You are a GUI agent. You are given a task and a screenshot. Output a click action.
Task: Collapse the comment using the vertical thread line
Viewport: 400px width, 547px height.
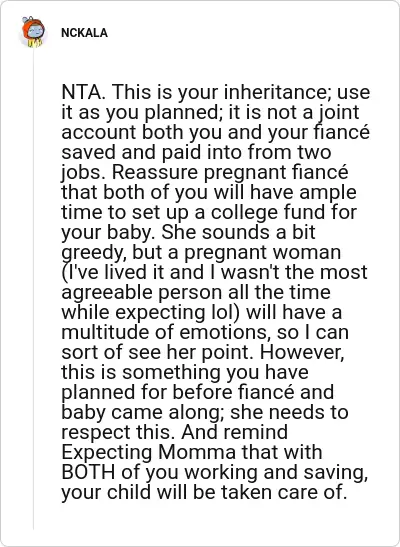33,290
